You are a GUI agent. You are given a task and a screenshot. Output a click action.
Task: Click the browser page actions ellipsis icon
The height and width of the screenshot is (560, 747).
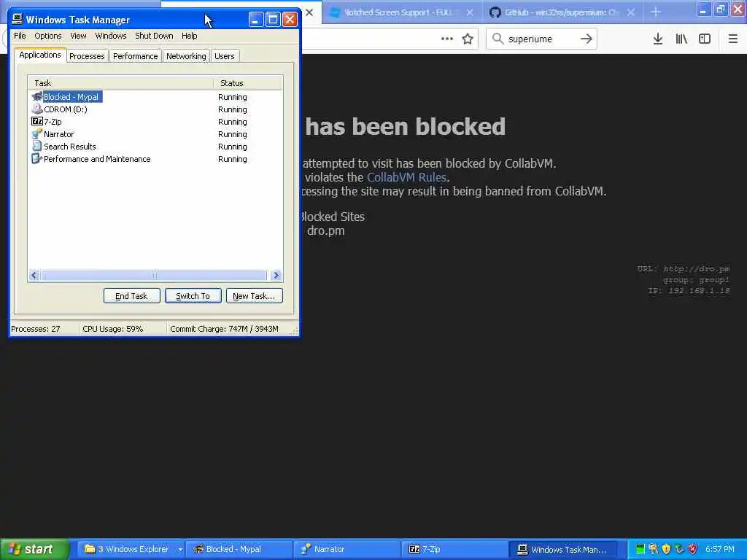coord(447,39)
